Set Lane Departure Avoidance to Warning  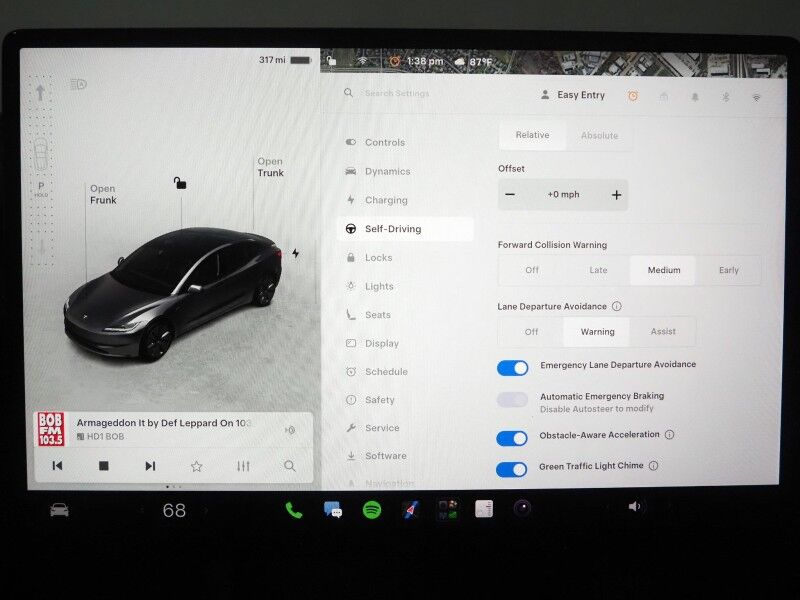597,332
